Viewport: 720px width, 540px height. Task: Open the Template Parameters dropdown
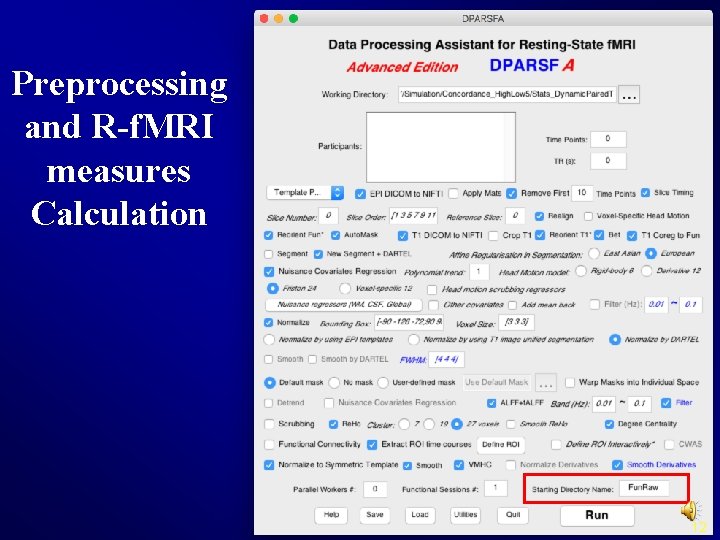(305, 193)
